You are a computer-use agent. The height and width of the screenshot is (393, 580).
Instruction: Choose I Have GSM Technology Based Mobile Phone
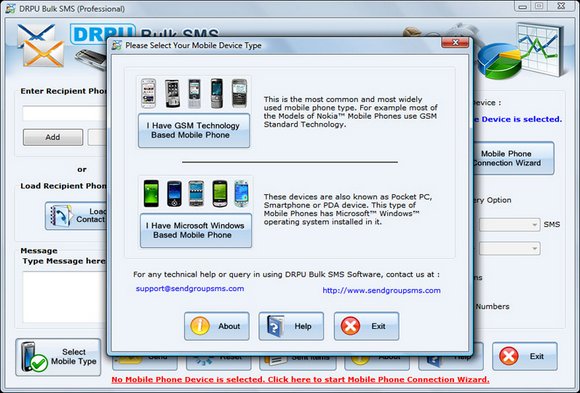194,130
